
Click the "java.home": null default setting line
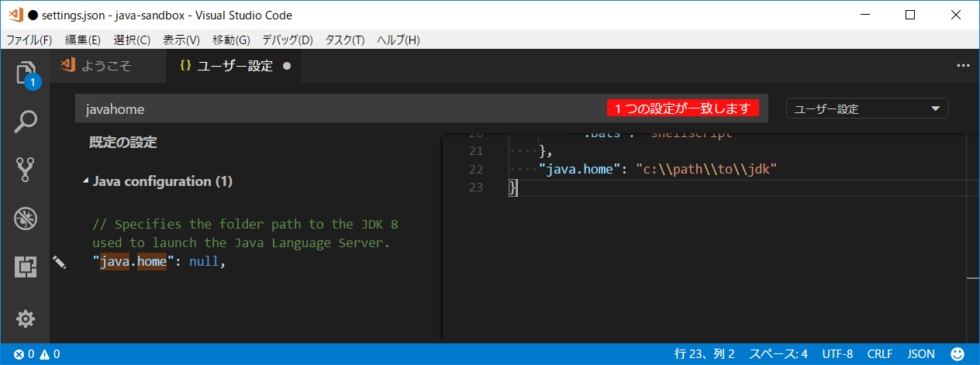[159, 262]
